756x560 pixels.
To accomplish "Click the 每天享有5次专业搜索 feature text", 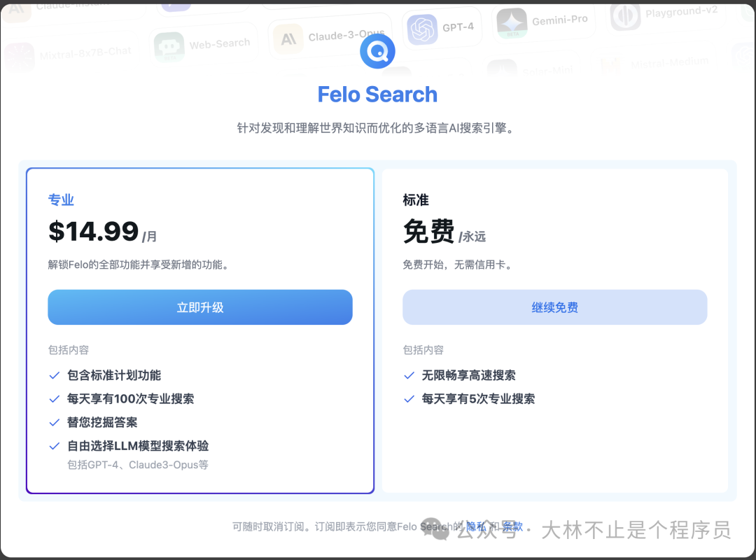I will click(478, 399).
